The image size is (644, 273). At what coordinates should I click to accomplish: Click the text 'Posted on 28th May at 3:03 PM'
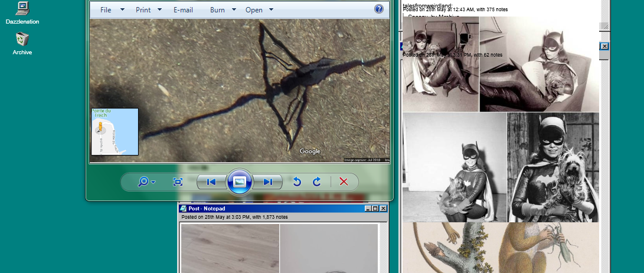click(x=215, y=217)
